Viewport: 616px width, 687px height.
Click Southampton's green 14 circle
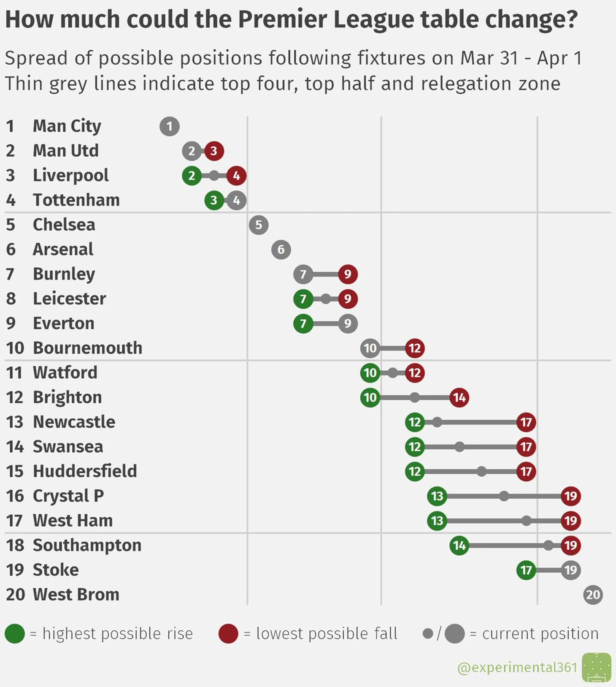459,546
